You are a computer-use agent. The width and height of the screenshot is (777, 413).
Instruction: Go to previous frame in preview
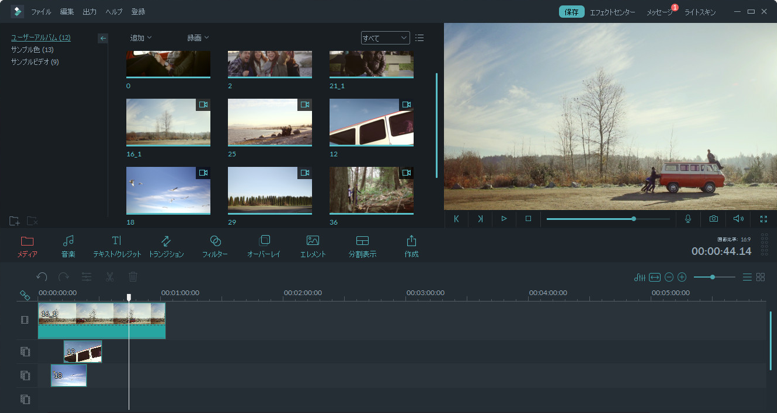(456, 219)
